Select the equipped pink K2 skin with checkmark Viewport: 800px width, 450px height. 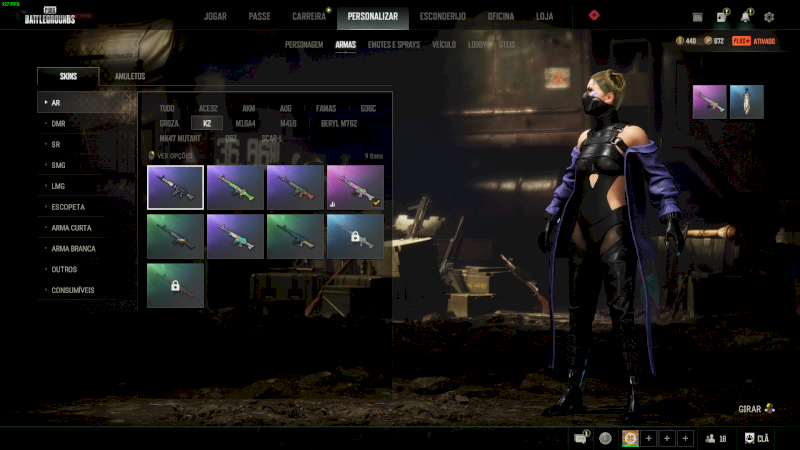click(355, 187)
